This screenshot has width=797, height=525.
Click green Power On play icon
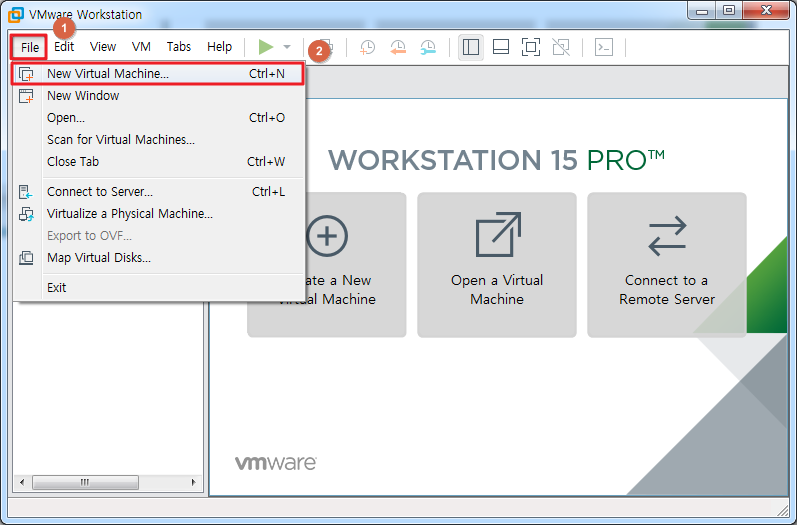pyautogui.click(x=265, y=47)
